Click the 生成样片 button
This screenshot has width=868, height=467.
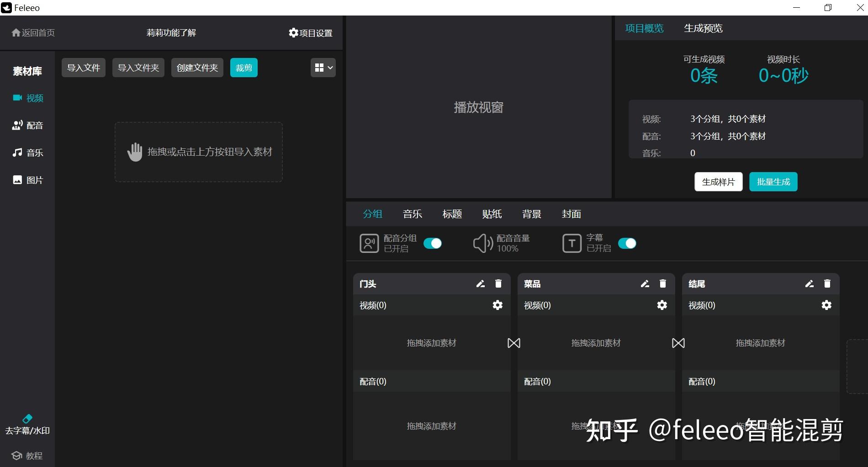click(x=718, y=181)
